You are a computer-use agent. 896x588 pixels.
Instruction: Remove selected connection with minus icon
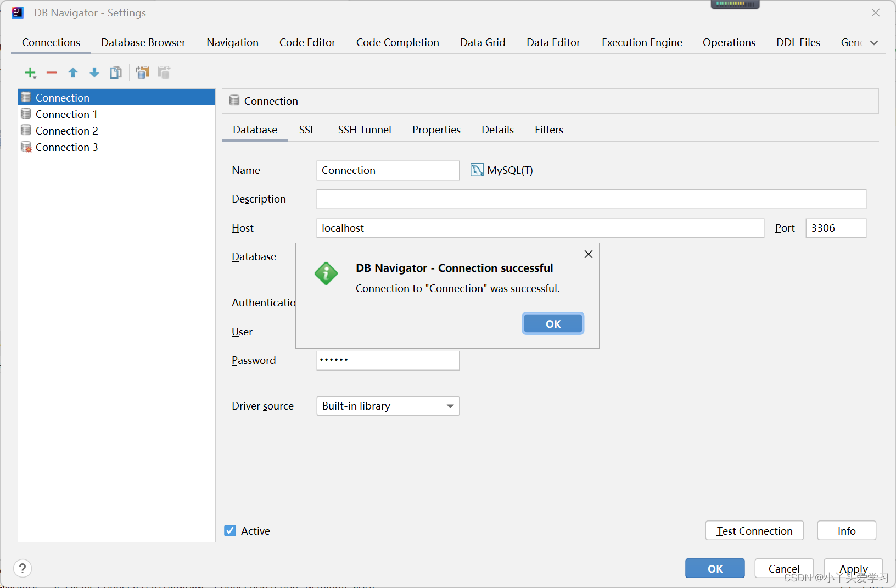[x=52, y=72]
